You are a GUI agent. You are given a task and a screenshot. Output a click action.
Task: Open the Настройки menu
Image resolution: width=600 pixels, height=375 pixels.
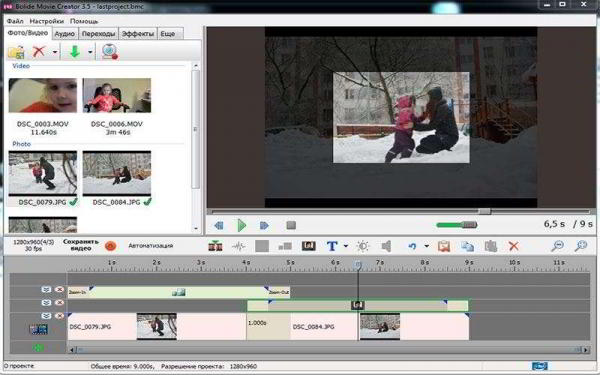click(47, 21)
